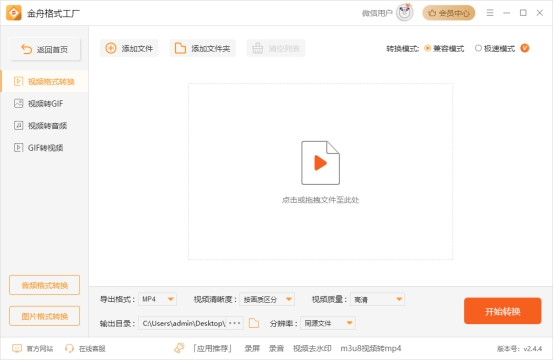Screen dimensions: 554x360
Task: Click the version number v2.4.4
Action: 532,349
